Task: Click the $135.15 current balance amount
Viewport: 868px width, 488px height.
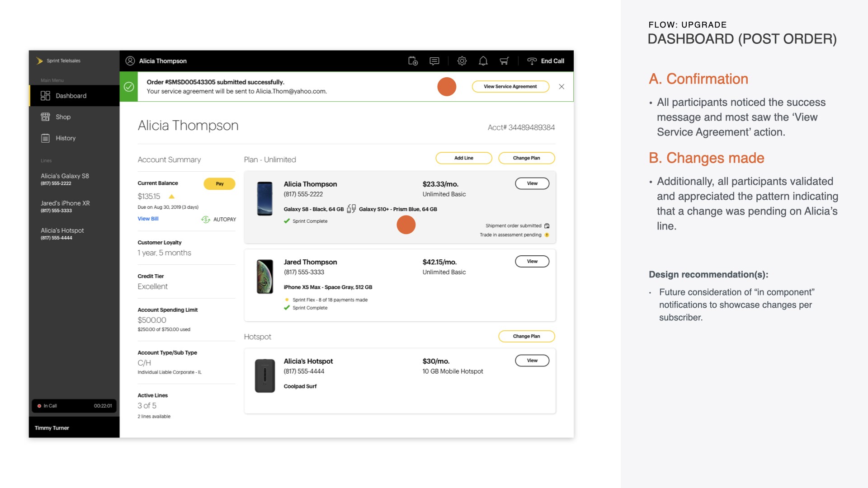Action: (x=149, y=197)
